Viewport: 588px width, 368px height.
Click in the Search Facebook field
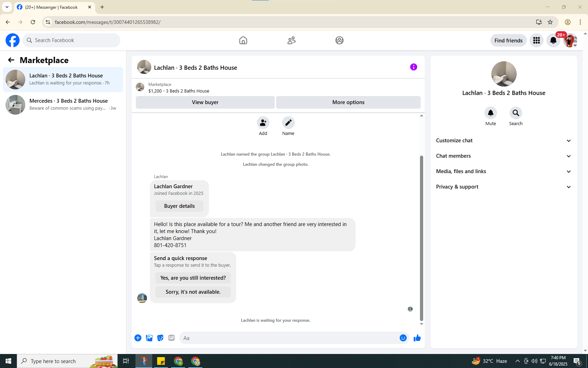71,40
